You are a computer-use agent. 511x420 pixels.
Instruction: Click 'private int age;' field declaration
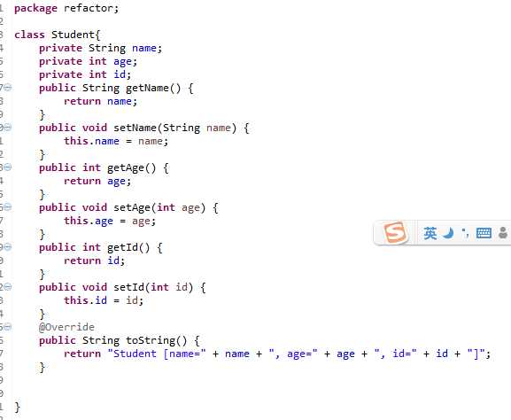[x=88, y=62]
